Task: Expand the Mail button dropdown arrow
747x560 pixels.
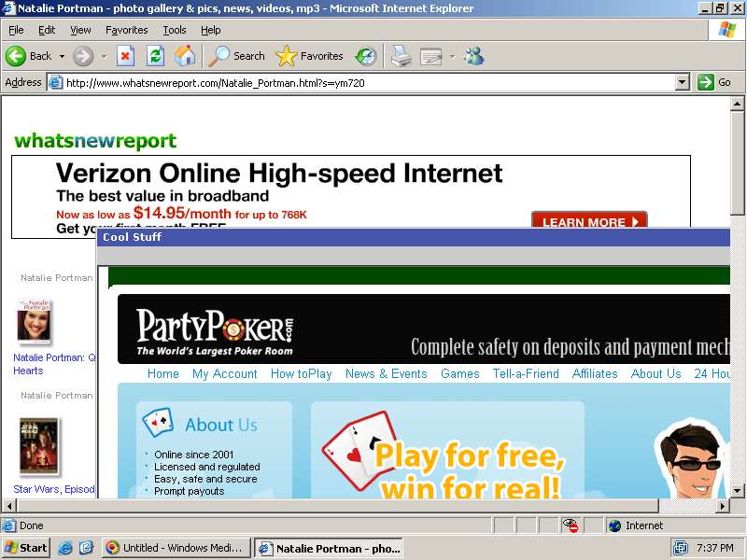Action: [x=452, y=56]
